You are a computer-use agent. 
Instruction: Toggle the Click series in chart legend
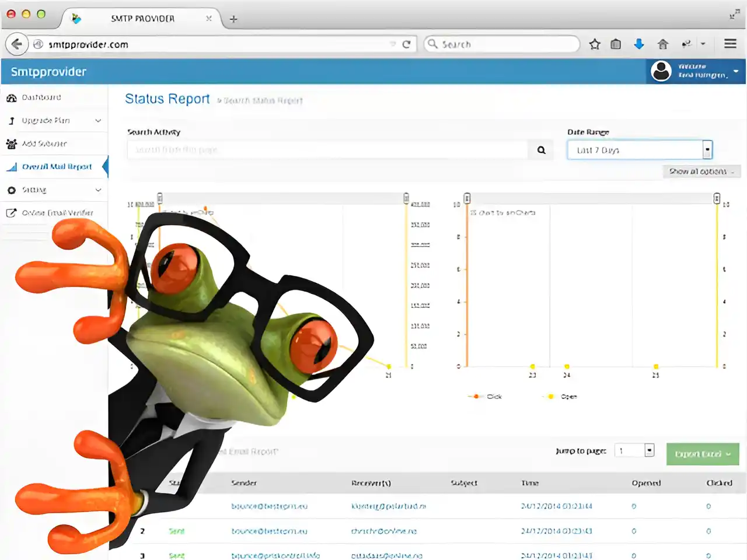pos(484,397)
